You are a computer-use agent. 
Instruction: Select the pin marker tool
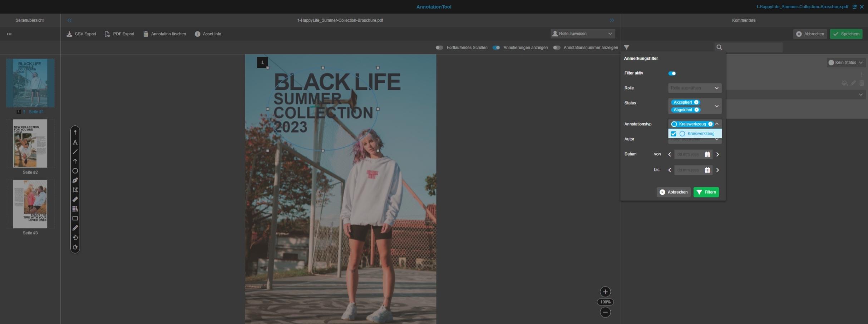(x=75, y=133)
